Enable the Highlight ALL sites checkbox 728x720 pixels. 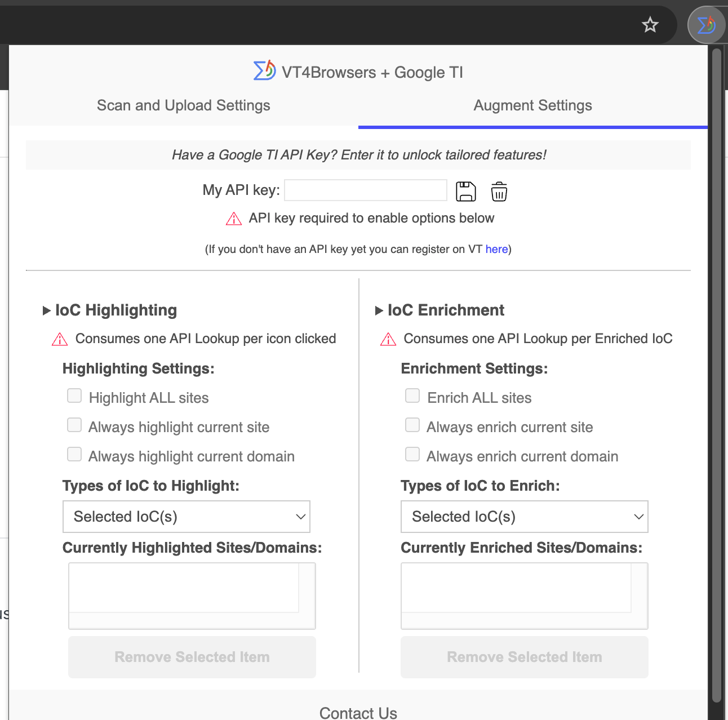pyautogui.click(x=74, y=396)
